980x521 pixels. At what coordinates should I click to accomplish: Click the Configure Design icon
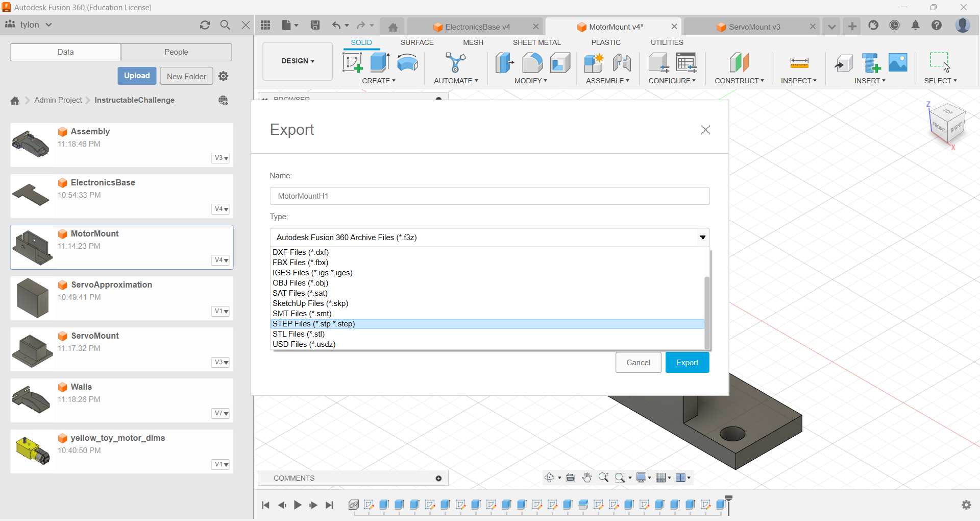(x=658, y=63)
